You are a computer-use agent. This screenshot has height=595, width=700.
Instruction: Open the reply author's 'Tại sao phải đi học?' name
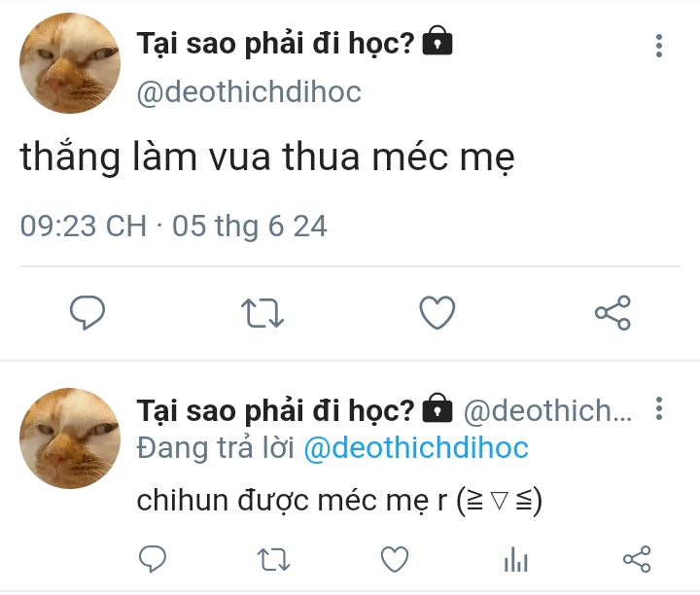click(x=275, y=410)
